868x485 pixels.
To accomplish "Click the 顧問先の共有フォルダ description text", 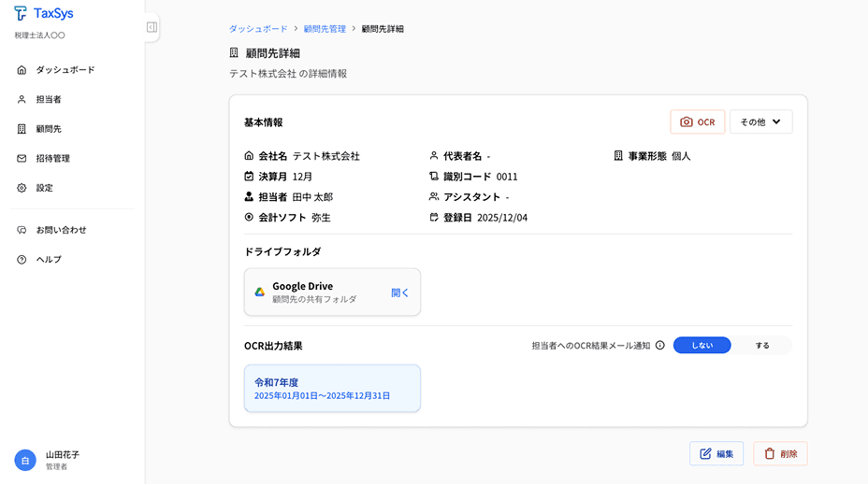I will pos(314,299).
